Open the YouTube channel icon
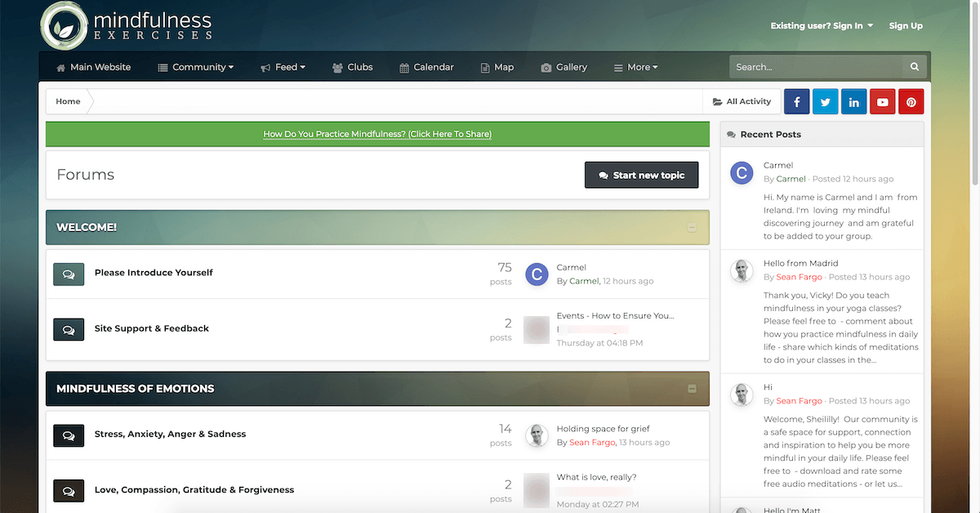Image resolution: width=980 pixels, height=513 pixels. (x=882, y=102)
